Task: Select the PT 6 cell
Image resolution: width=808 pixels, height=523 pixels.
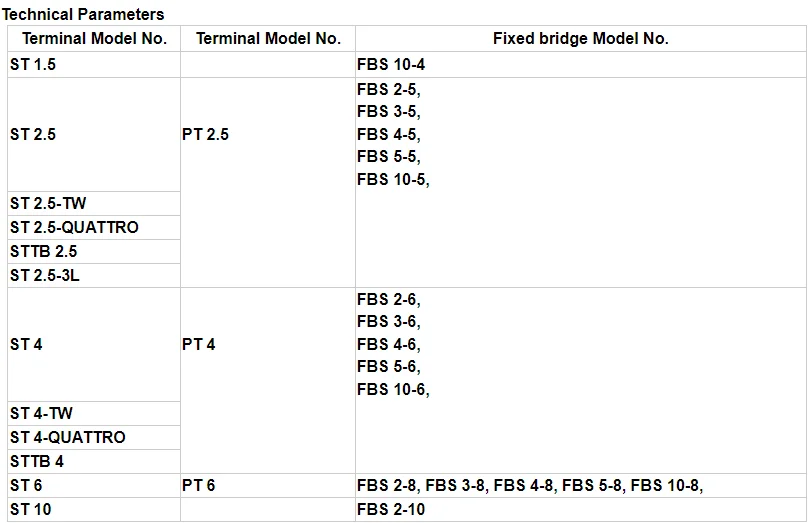Action: [x=198, y=486]
